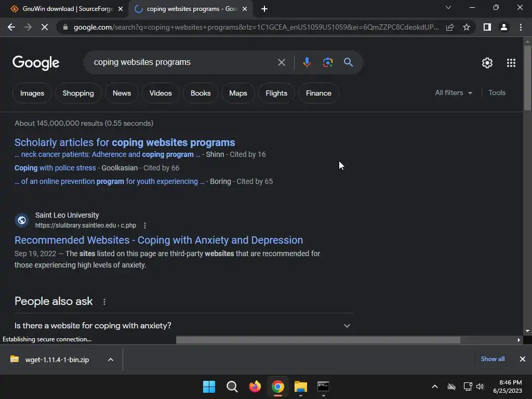Open Windows taskbar search
The height and width of the screenshot is (399, 532).
click(x=232, y=387)
